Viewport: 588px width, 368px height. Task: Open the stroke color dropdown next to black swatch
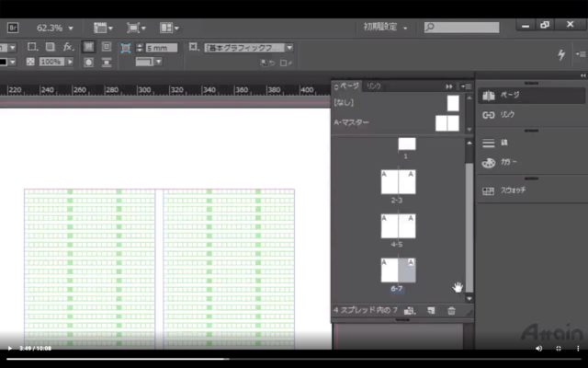click(x=12, y=62)
